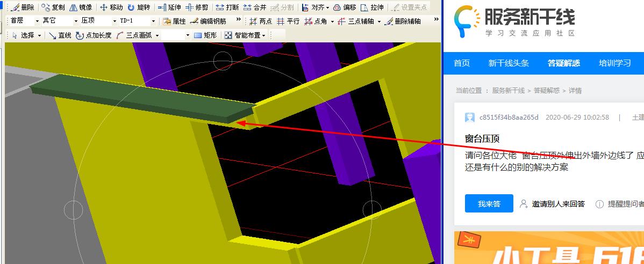Click the 打断 (Break) tool
The width and height of the screenshot is (644, 264).
tap(227, 8)
